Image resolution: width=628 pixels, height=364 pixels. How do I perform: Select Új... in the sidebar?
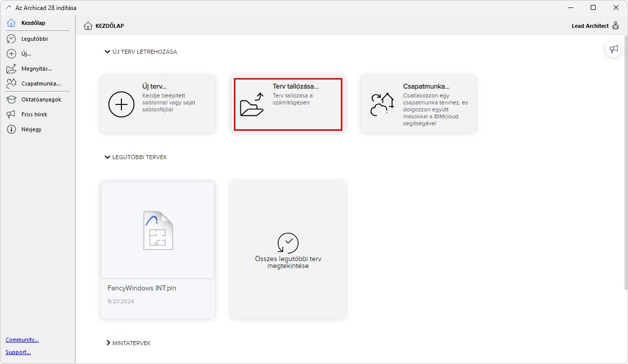click(x=38, y=54)
